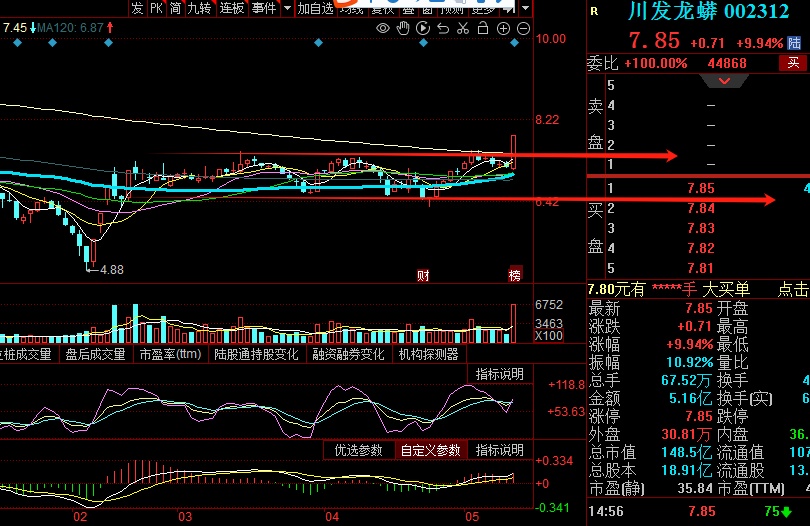The image size is (810, 526).
Task: Click the green down arrow beside 75
Action: [x=787, y=512]
